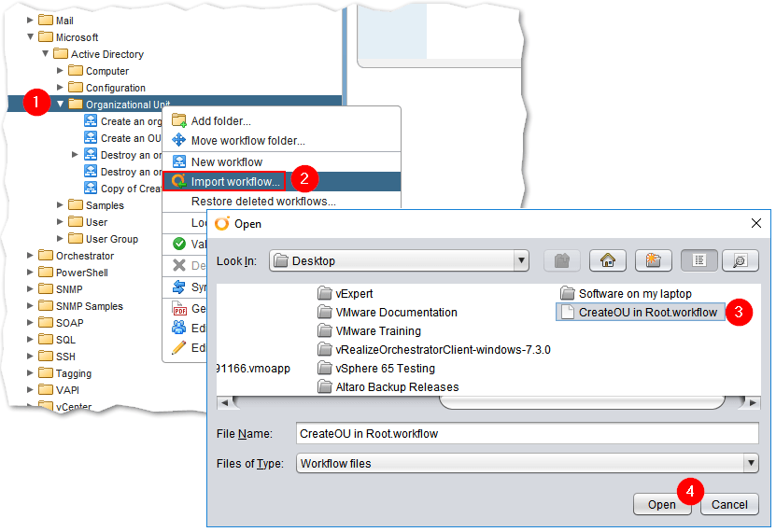The image size is (776, 532).
Task: Open the vExpert folder
Action: [346, 294]
